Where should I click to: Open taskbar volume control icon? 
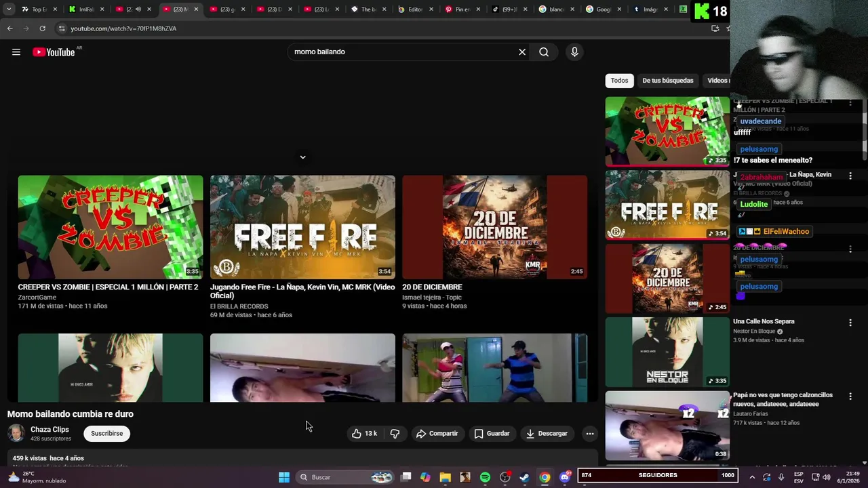pos(826,477)
